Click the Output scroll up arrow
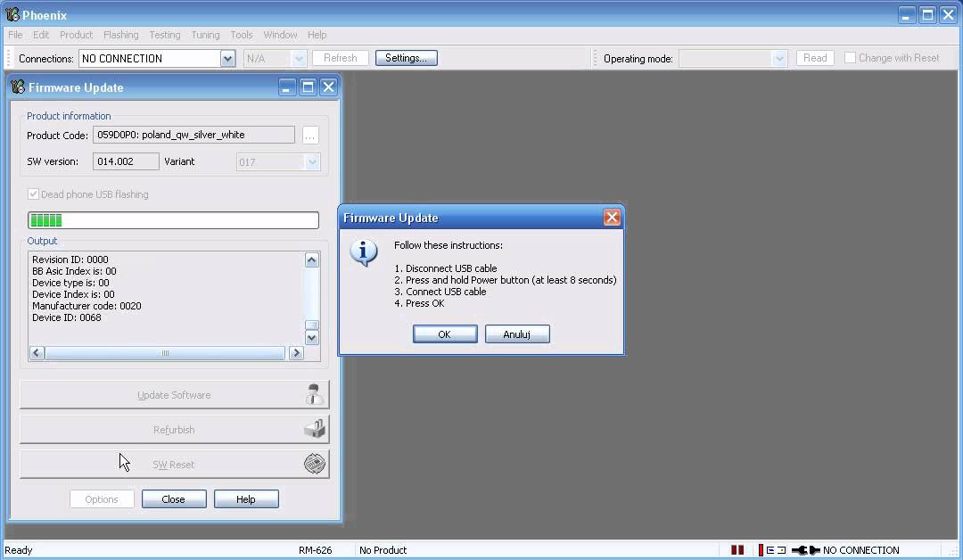This screenshot has height=560, width=963. coord(312,259)
